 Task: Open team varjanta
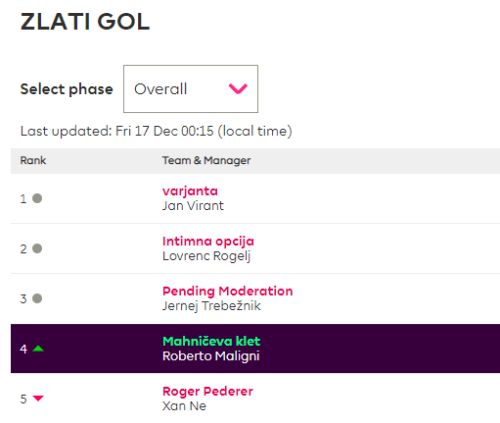[x=190, y=191]
